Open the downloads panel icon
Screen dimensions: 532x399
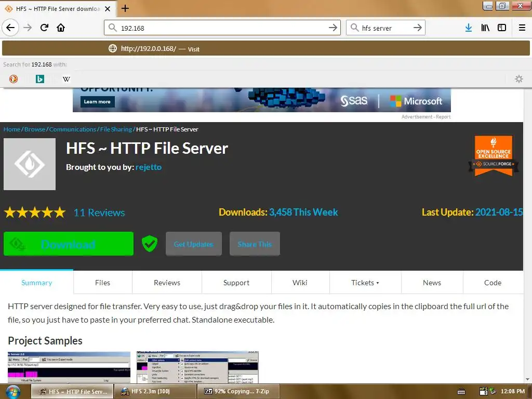(x=468, y=28)
